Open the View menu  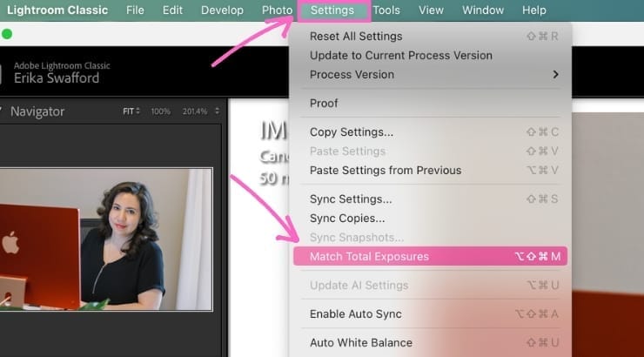(x=431, y=10)
